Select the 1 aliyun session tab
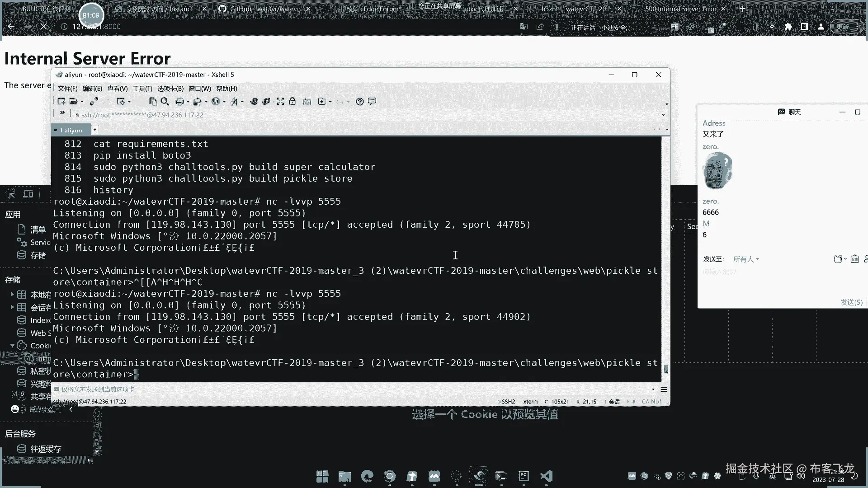Image resolution: width=868 pixels, height=488 pixels. tap(71, 130)
